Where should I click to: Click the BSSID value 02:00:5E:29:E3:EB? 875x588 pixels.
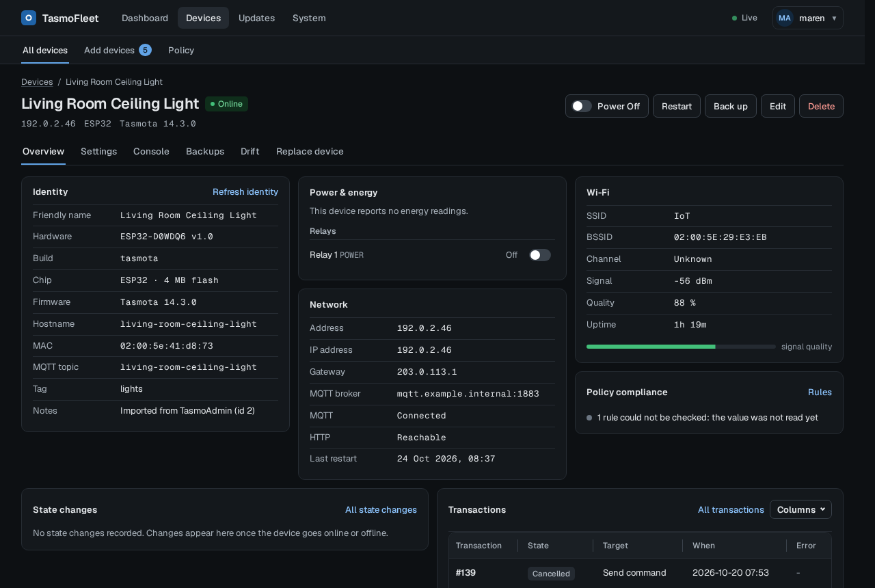[x=721, y=237]
